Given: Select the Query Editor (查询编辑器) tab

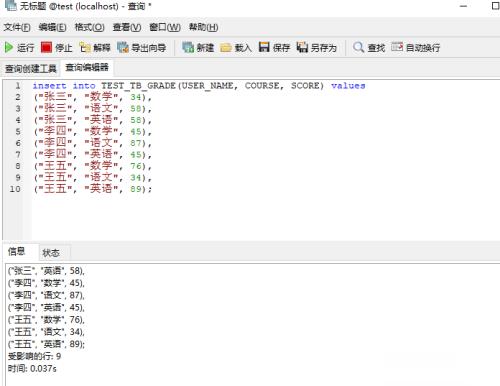Looking at the screenshot, I should click(87, 68).
